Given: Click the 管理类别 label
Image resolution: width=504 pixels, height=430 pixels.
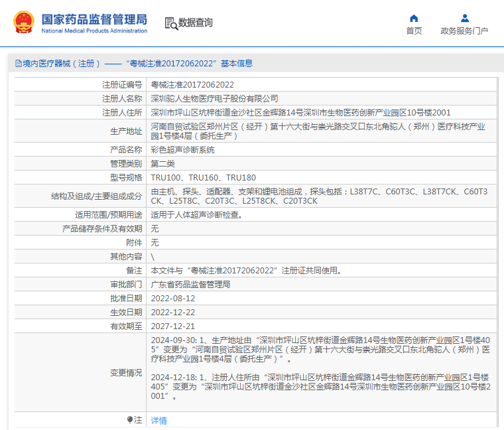Looking at the screenshot, I should [126, 164].
